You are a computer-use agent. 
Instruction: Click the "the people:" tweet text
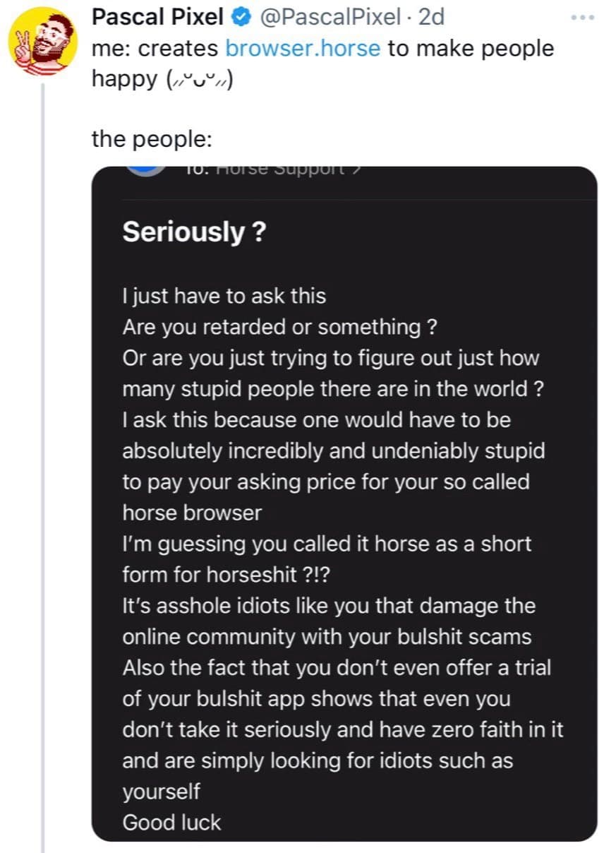pyautogui.click(x=152, y=138)
